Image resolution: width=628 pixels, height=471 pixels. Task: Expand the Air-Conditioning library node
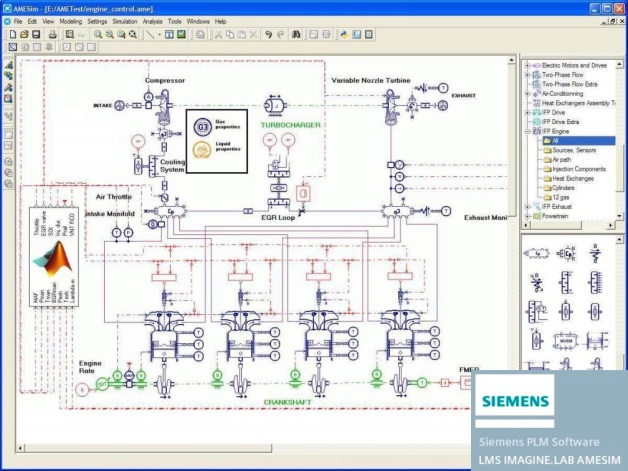[x=528, y=94]
